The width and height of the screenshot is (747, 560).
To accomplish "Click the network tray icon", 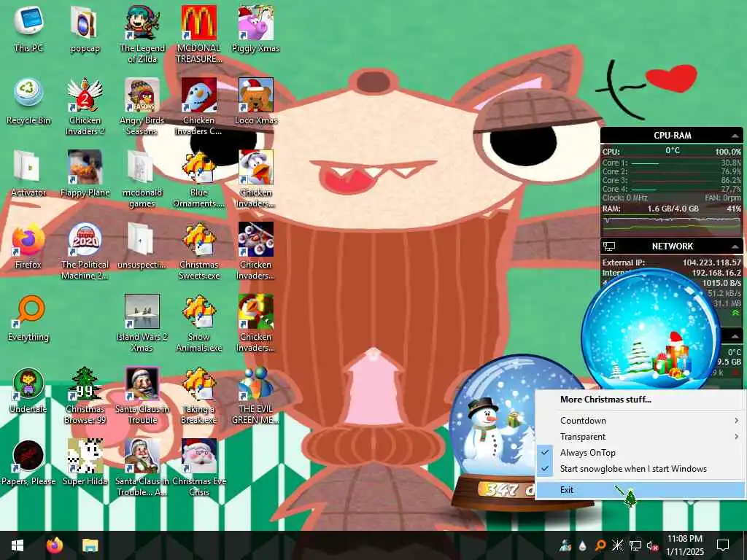I will (x=635, y=545).
